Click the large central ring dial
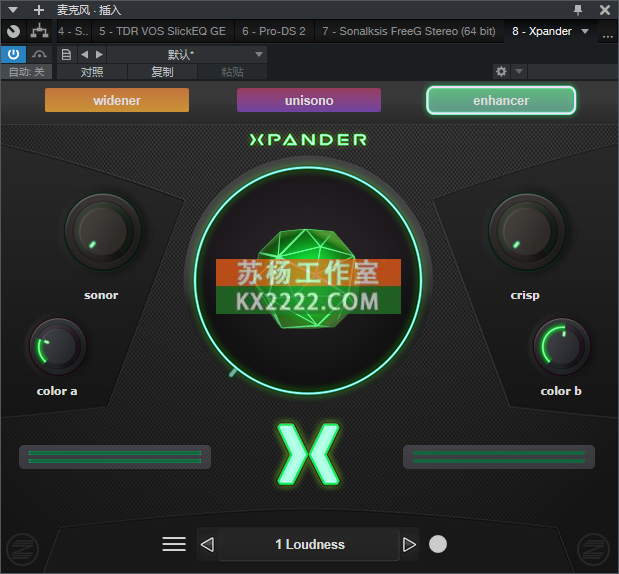Screen dimensions: 619x574 point(308,280)
